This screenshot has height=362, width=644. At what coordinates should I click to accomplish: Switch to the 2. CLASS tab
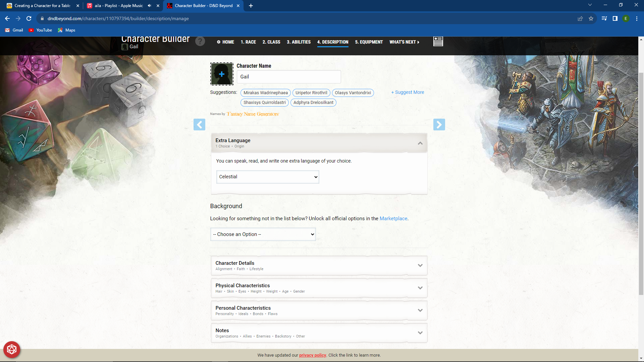click(x=271, y=42)
